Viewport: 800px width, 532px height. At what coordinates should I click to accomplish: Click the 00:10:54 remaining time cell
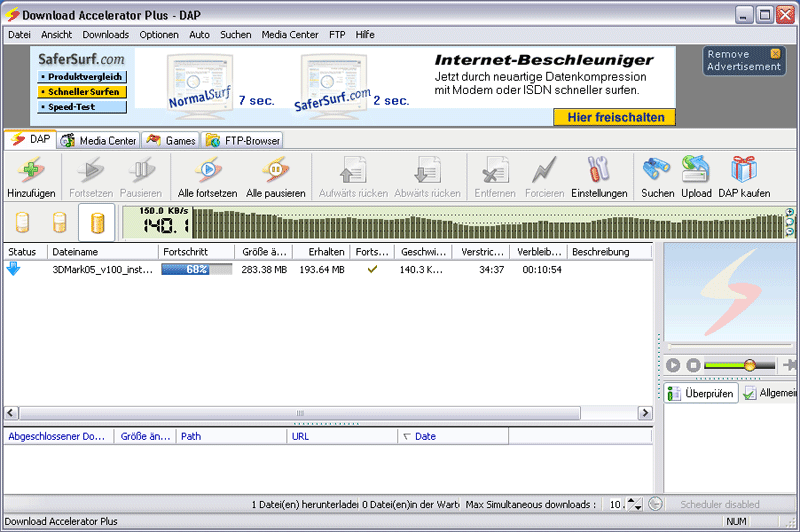(542, 269)
